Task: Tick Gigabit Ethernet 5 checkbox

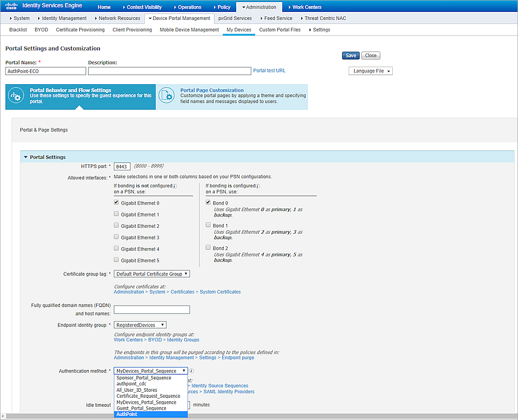Action: (116, 260)
